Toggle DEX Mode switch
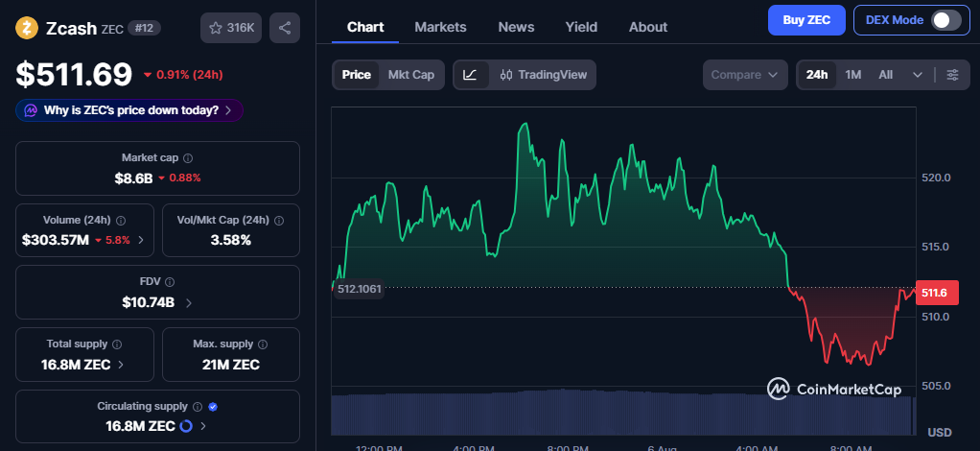This screenshot has width=980, height=451. 945,20
